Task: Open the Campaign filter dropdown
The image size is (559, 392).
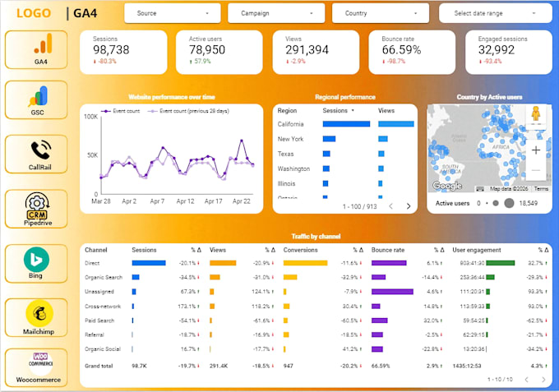Action: click(276, 13)
